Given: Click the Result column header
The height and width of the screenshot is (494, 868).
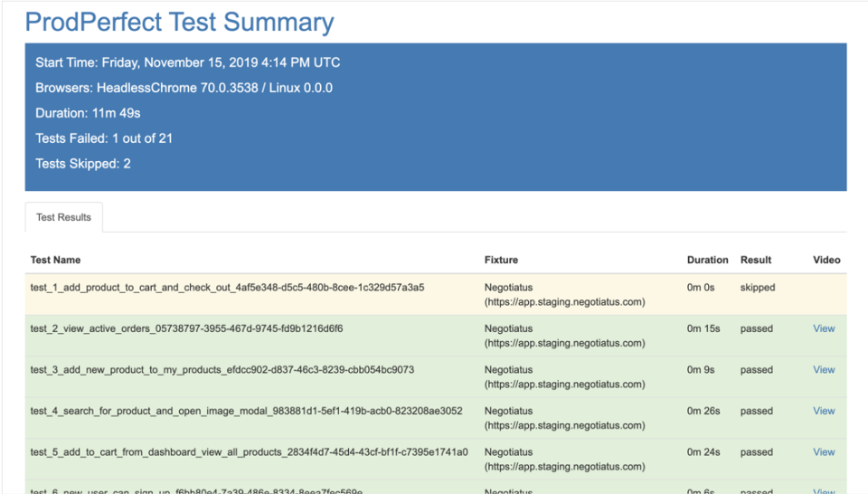Looking at the screenshot, I should 756,260.
